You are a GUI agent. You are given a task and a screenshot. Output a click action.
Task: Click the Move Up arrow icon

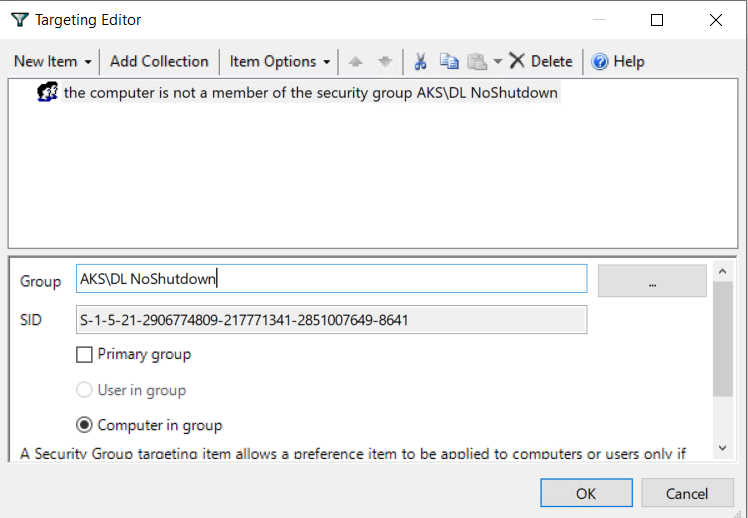point(355,61)
